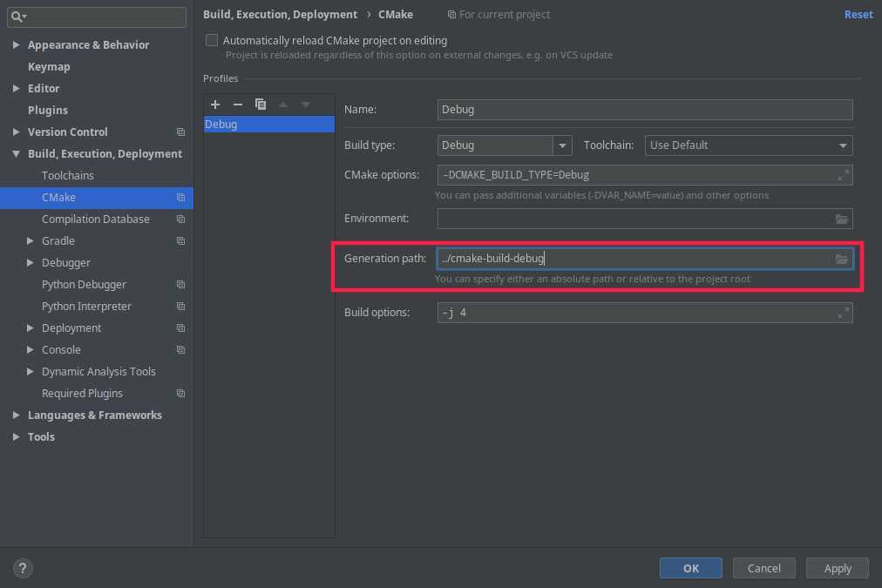Open help with question mark button
The width and height of the screenshot is (882, 588).
coord(23,568)
